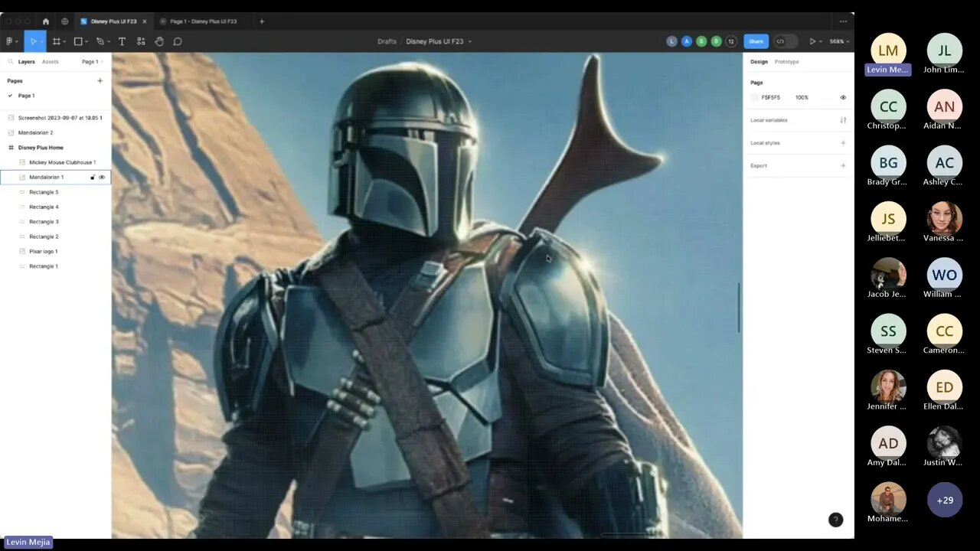Toggle page background visibility eye
This screenshot has width=980, height=551.
[843, 98]
